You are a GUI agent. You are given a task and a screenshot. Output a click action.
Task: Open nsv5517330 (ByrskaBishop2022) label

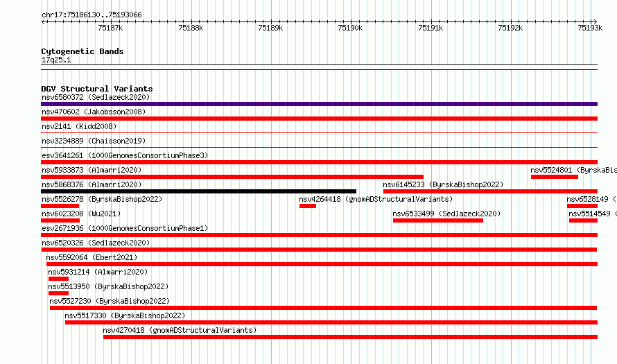125,315
